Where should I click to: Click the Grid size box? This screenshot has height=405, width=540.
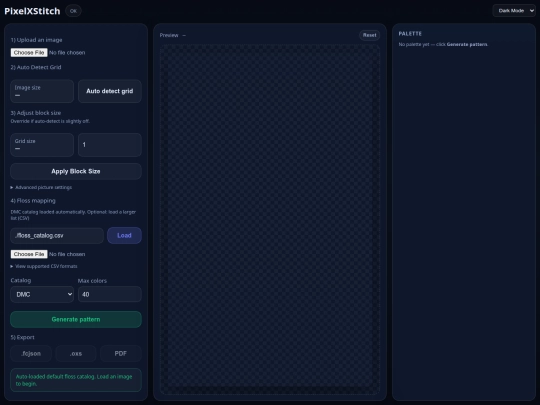(42, 145)
